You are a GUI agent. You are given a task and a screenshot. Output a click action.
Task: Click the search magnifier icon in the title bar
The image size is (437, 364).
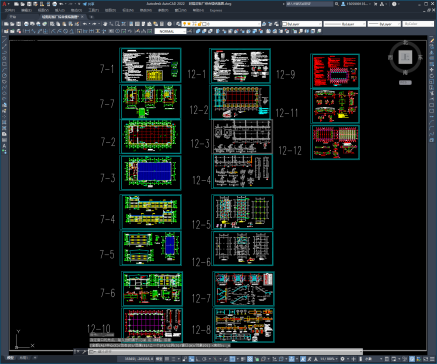(x=337, y=4)
